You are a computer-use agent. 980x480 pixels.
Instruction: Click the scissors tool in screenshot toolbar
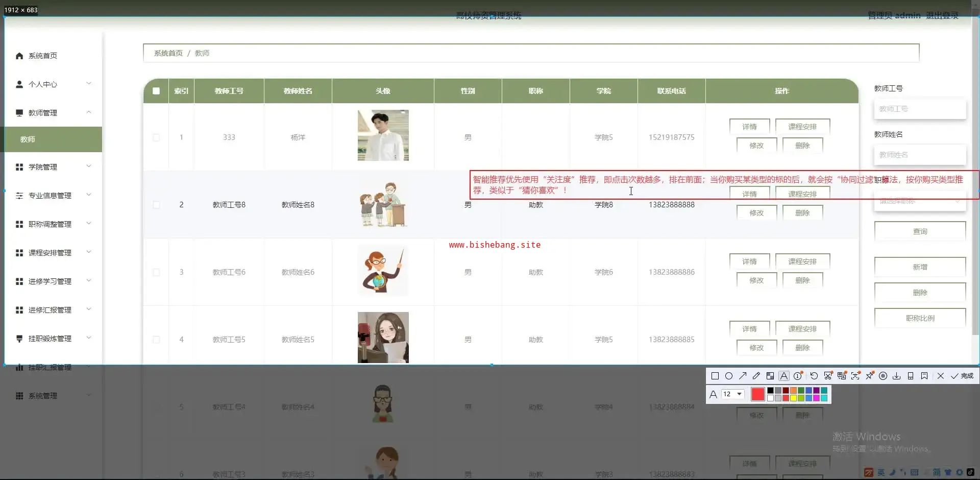[x=828, y=376]
